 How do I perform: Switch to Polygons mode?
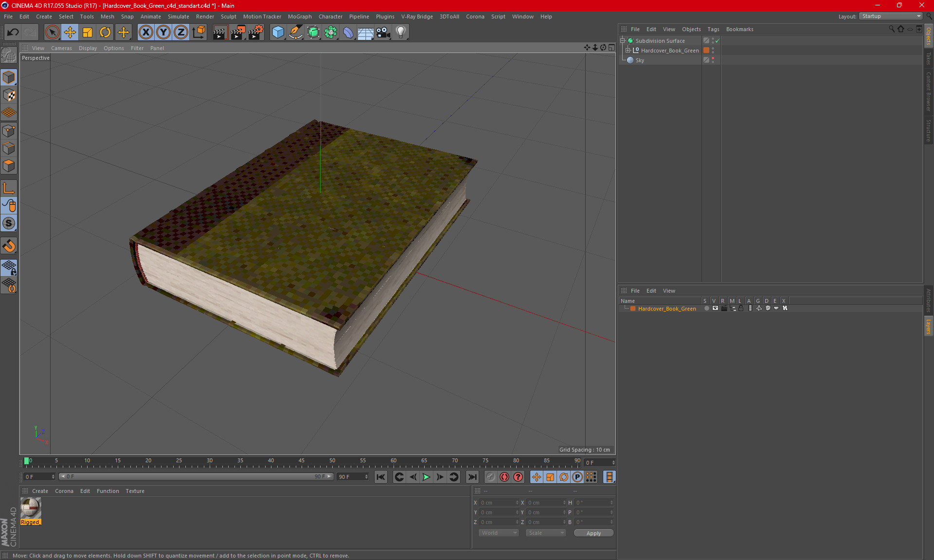point(9,166)
